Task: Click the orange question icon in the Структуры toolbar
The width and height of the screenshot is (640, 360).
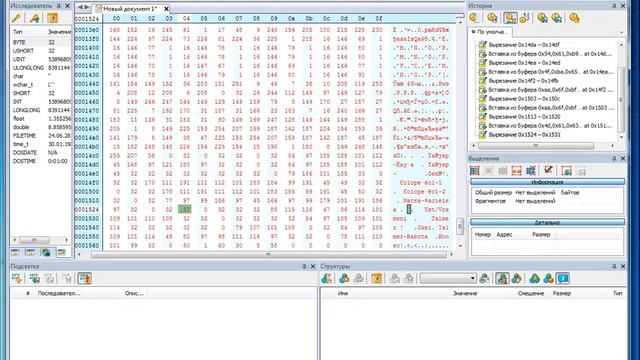Action: (376, 278)
